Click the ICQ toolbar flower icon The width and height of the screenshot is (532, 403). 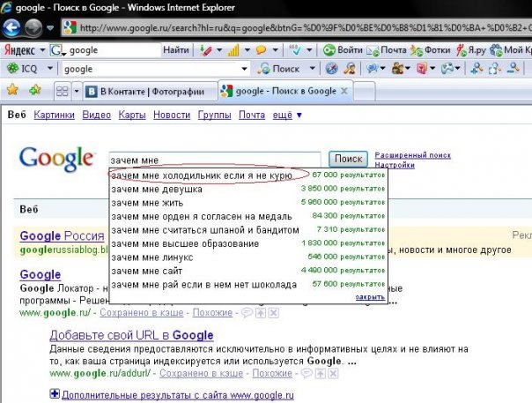(12, 69)
